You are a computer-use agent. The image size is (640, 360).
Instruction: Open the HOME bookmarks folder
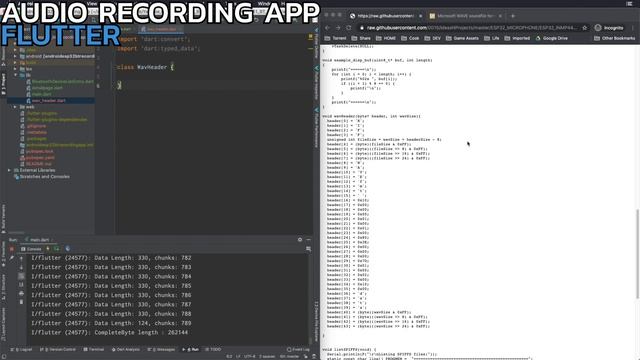[x=386, y=38]
